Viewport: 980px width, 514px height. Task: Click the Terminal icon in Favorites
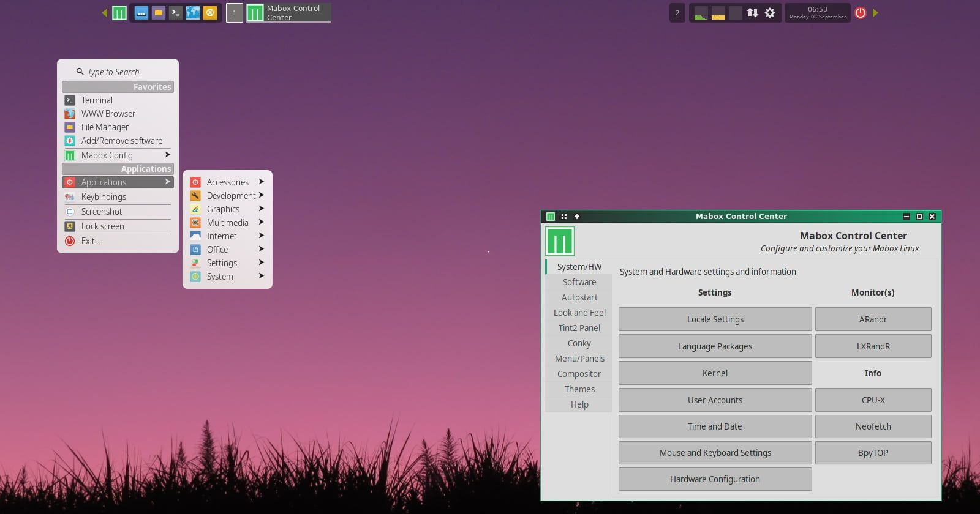70,100
